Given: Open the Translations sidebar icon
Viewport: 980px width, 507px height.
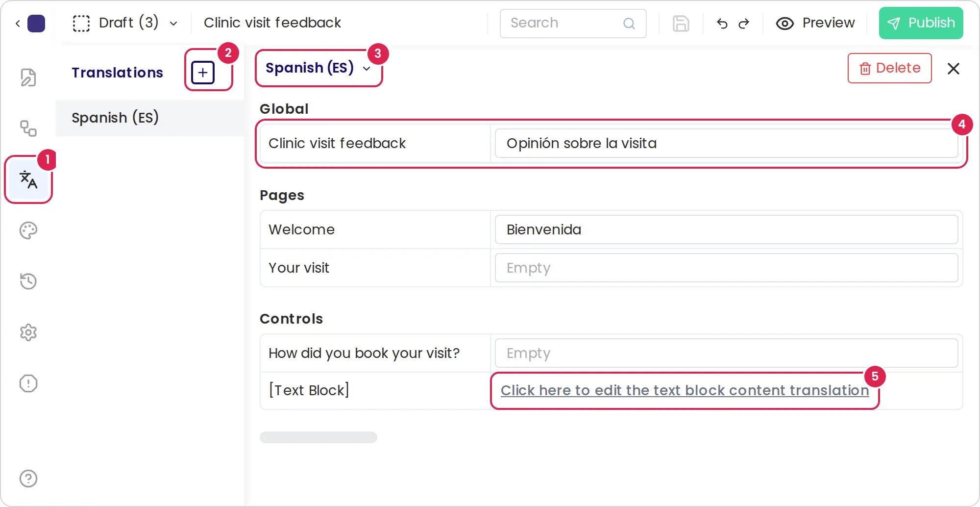Looking at the screenshot, I should (x=28, y=180).
